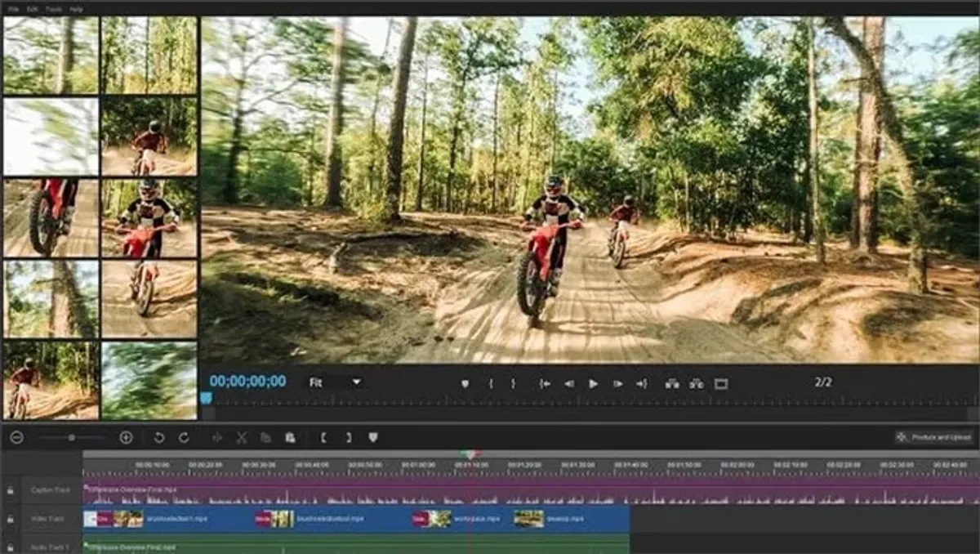Click the scissors cut icon

(242, 437)
